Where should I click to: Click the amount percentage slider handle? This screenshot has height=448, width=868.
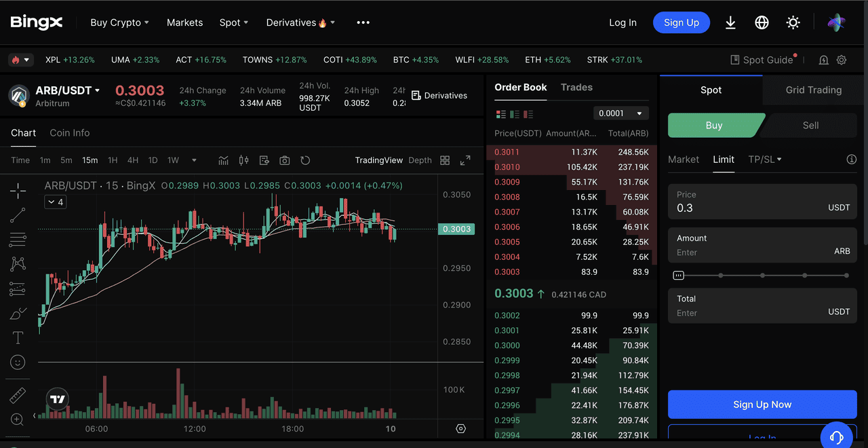678,276
